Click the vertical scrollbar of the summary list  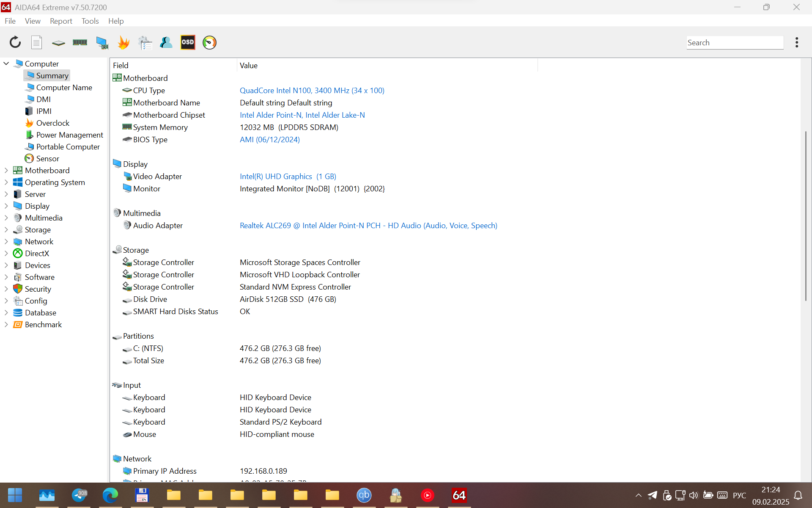click(x=806, y=216)
